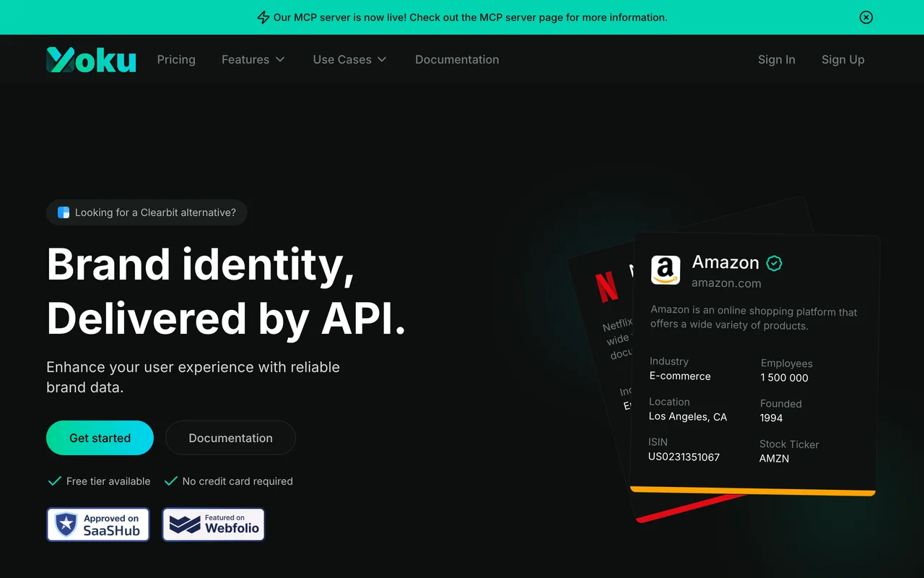Expand the Use Cases dropdown menu
924x578 pixels.
(350, 59)
